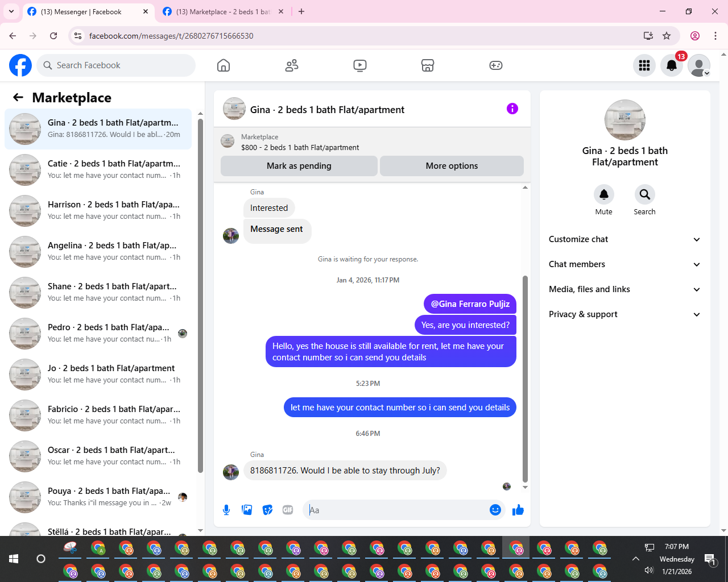Open the Notifications bell

(672, 65)
